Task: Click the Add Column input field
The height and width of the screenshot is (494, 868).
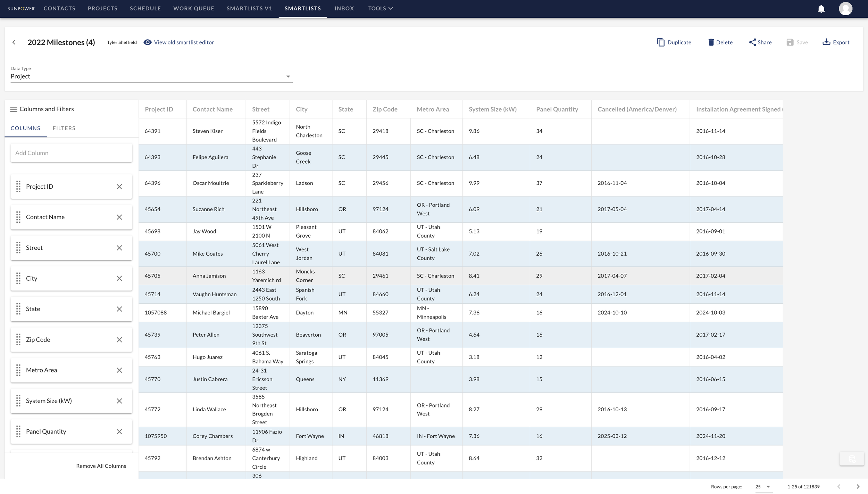Action: pos(71,153)
